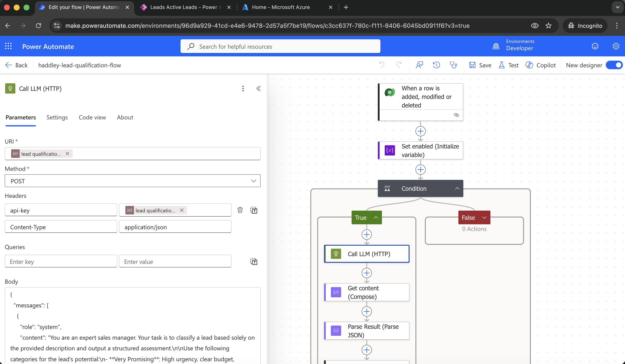Screen dimensions: 625x364
Task: Add an action below Get content (Compose)
Action: [367, 311]
